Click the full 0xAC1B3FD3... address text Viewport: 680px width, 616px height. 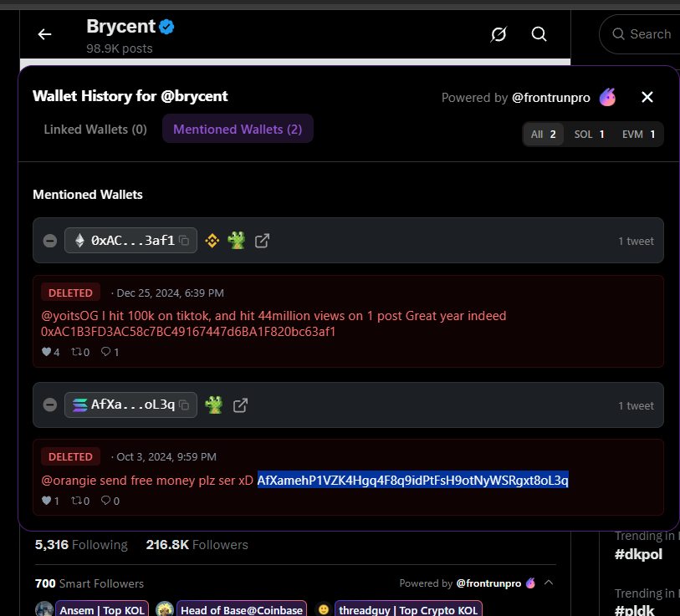click(x=188, y=332)
